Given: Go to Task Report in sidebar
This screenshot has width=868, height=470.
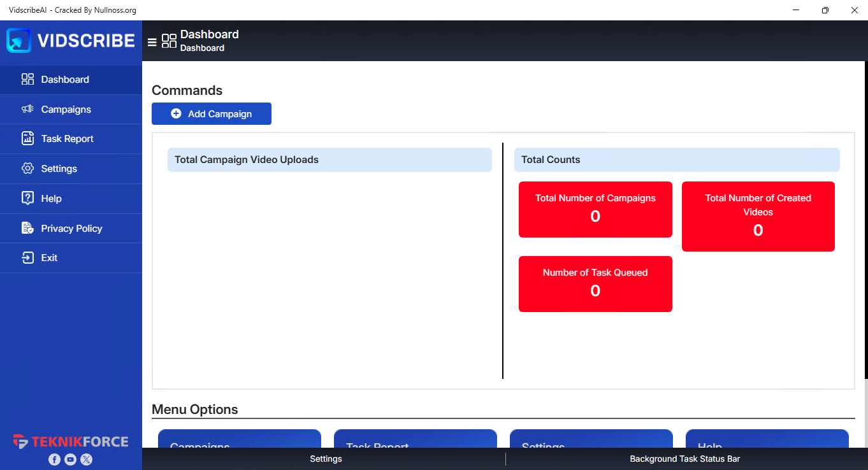Looking at the screenshot, I should pyautogui.click(x=71, y=139).
